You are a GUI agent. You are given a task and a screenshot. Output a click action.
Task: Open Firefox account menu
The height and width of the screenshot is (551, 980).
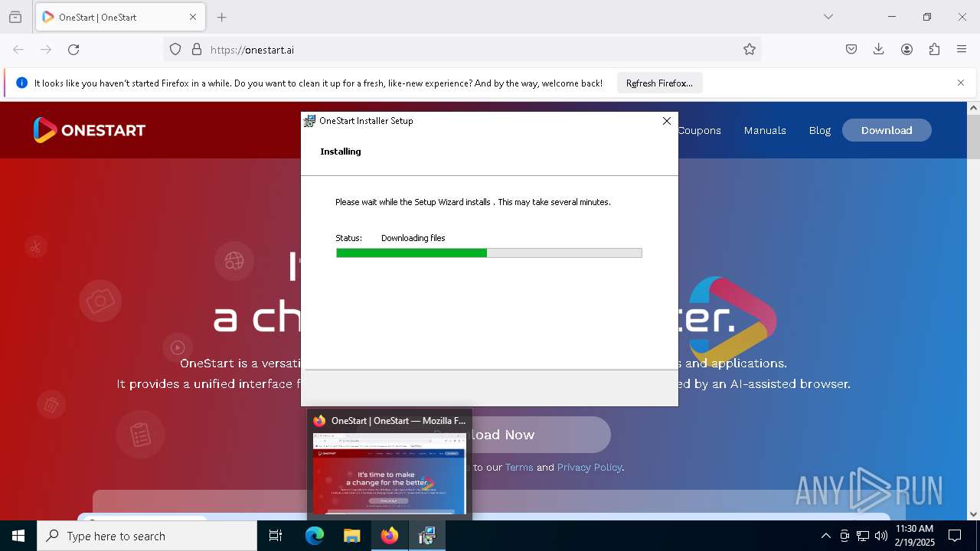click(x=906, y=50)
